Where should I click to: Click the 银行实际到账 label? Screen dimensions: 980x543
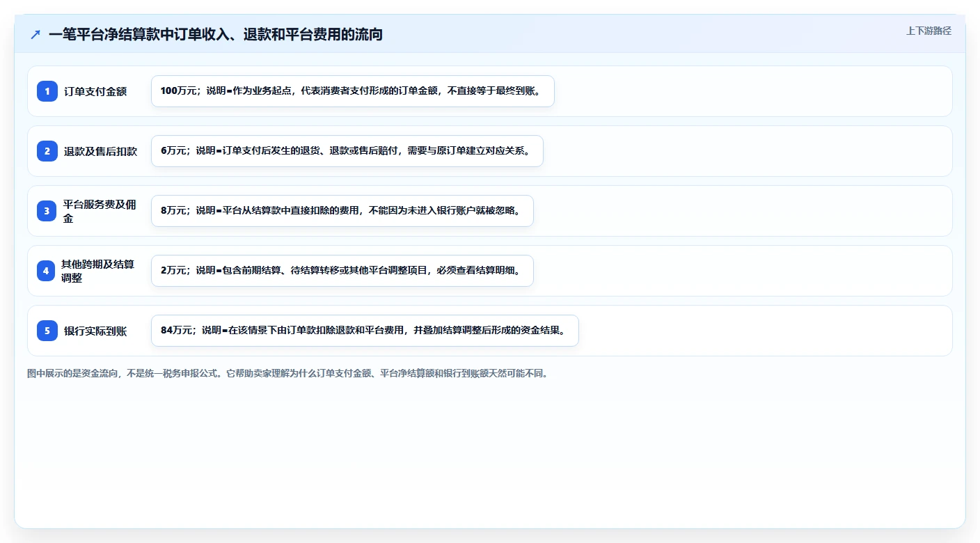(95, 331)
